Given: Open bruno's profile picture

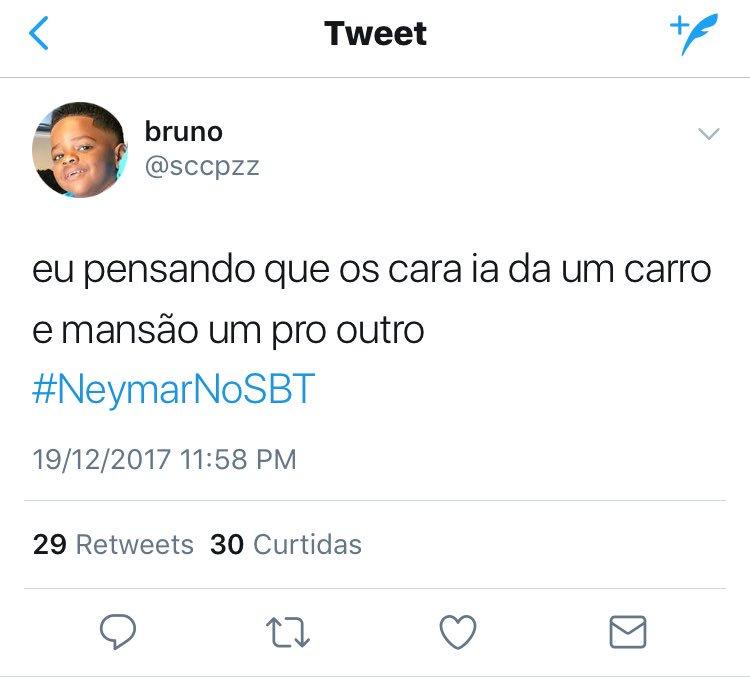Looking at the screenshot, I should coord(80,149).
